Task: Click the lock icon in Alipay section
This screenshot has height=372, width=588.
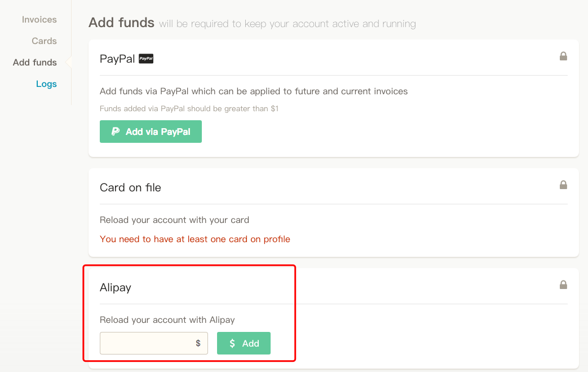Action: click(x=563, y=285)
